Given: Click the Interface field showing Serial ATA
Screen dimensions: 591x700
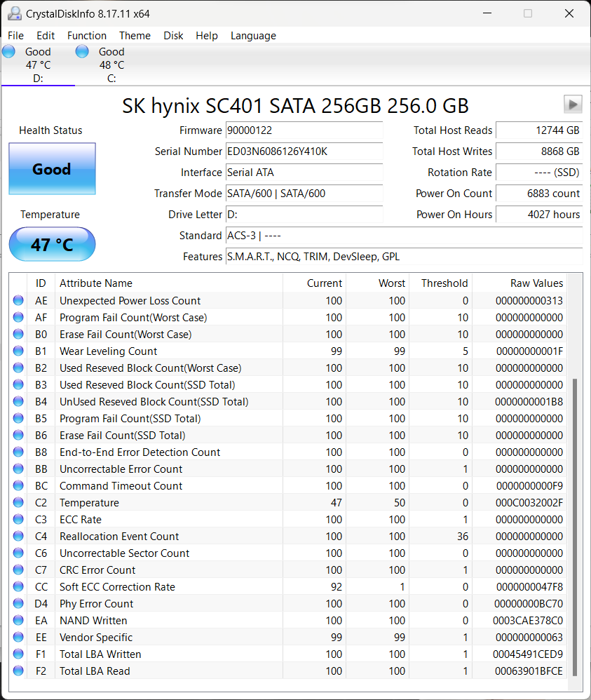Looking at the screenshot, I should coord(304,173).
